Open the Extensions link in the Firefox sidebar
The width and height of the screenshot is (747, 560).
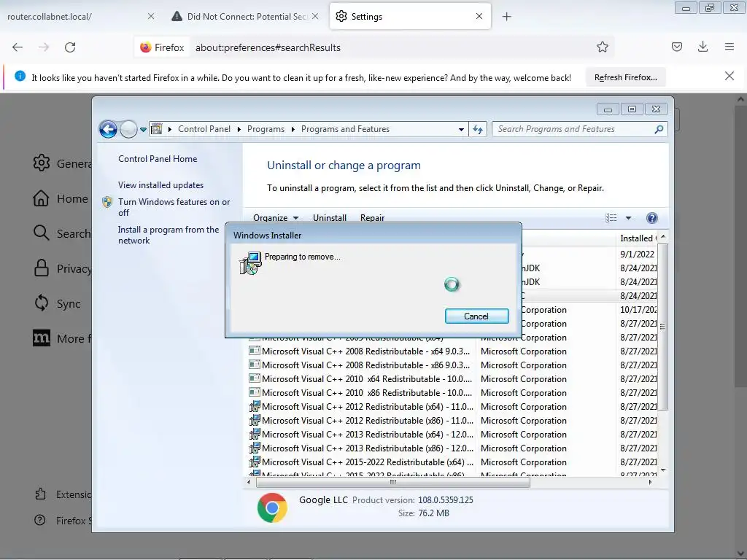click(63, 494)
